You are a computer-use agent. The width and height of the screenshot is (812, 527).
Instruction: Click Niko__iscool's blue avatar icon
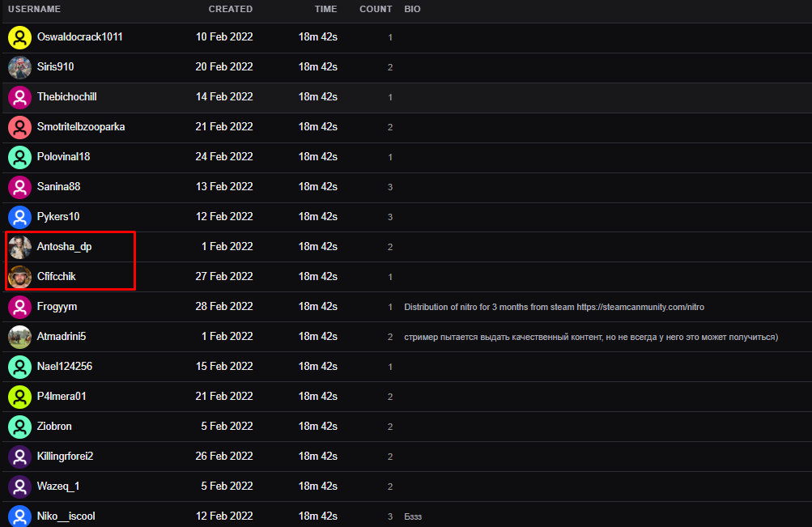point(19,516)
